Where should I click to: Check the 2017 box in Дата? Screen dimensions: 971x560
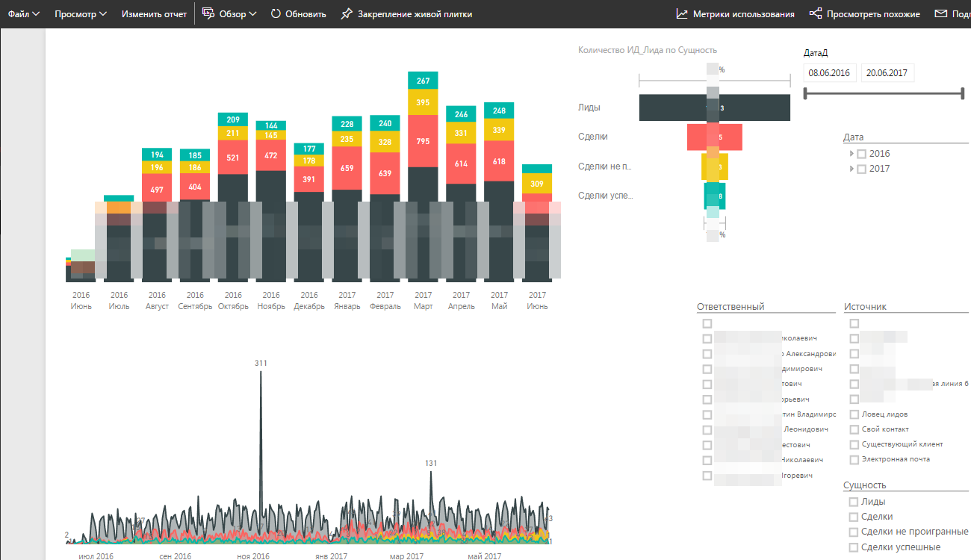coord(862,169)
